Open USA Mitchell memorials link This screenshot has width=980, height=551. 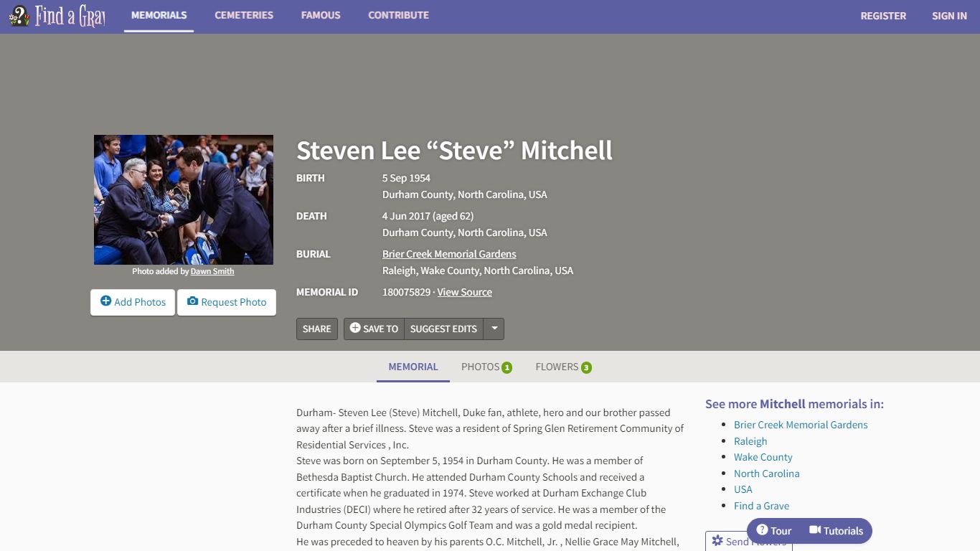pos(743,489)
